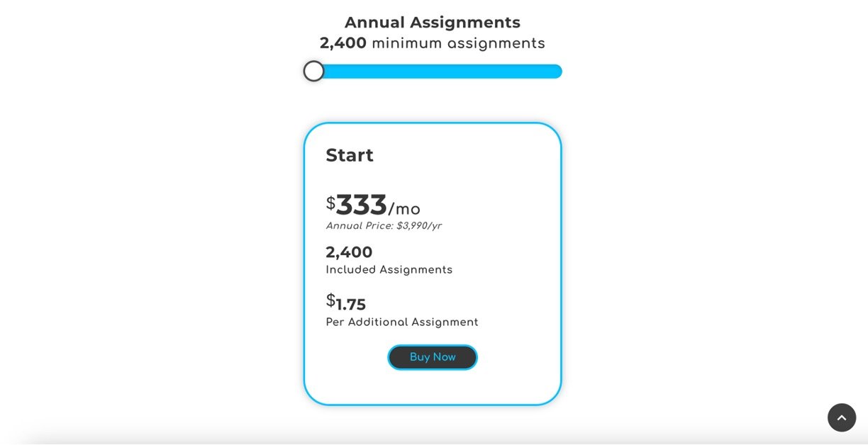The width and height of the screenshot is (868, 445).
Task: Click the Included Assignments label
Action: (x=389, y=270)
